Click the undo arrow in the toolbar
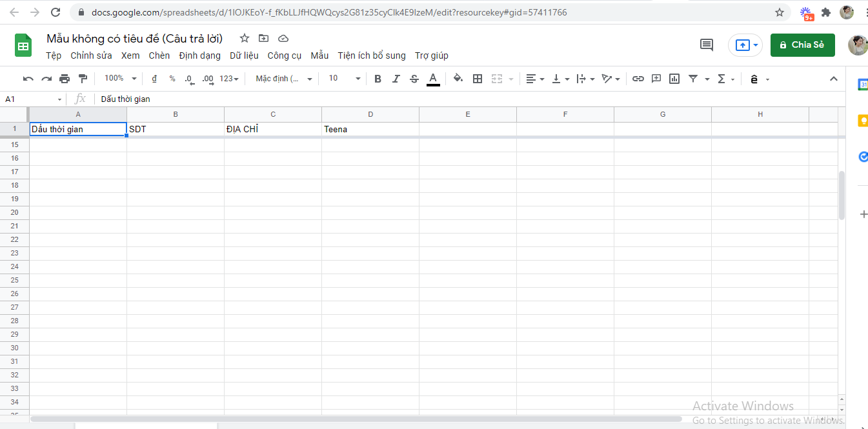The width and height of the screenshot is (868, 429). (x=28, y=79)
